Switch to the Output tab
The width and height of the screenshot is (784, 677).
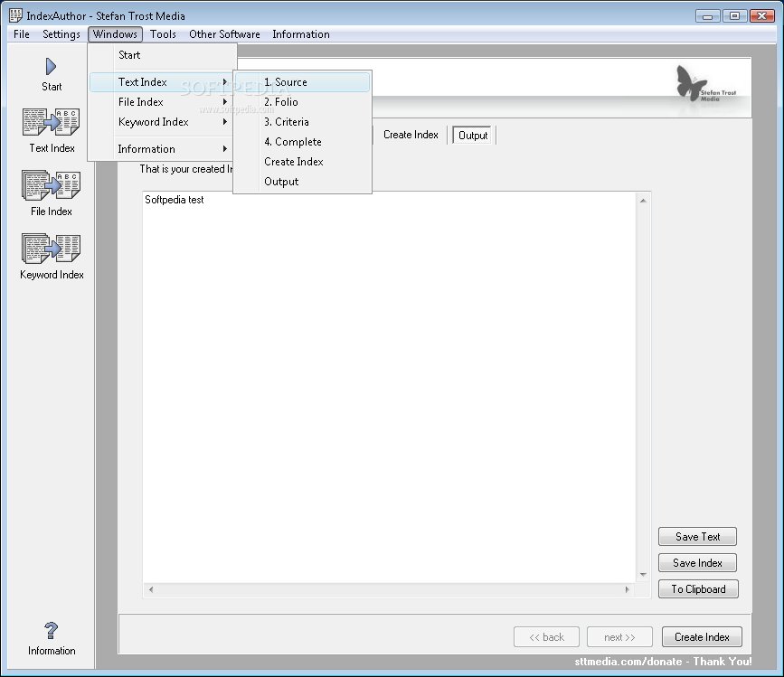click(x=473, y=136)
